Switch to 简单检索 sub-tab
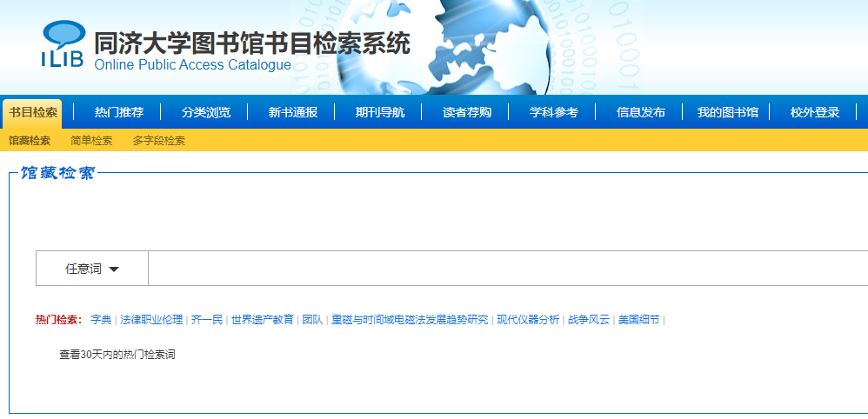 point(91,141)
